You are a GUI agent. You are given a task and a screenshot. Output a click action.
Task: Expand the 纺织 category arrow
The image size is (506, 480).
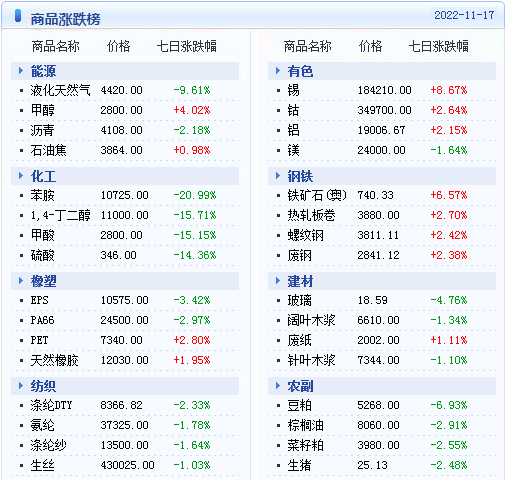click(21, 386)
